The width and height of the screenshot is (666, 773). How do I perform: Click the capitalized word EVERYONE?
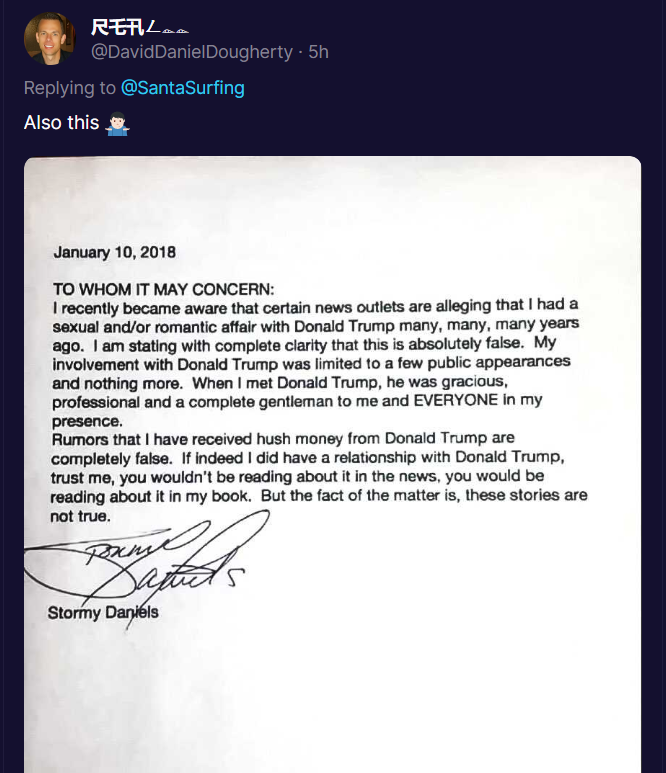click(456, 400)
